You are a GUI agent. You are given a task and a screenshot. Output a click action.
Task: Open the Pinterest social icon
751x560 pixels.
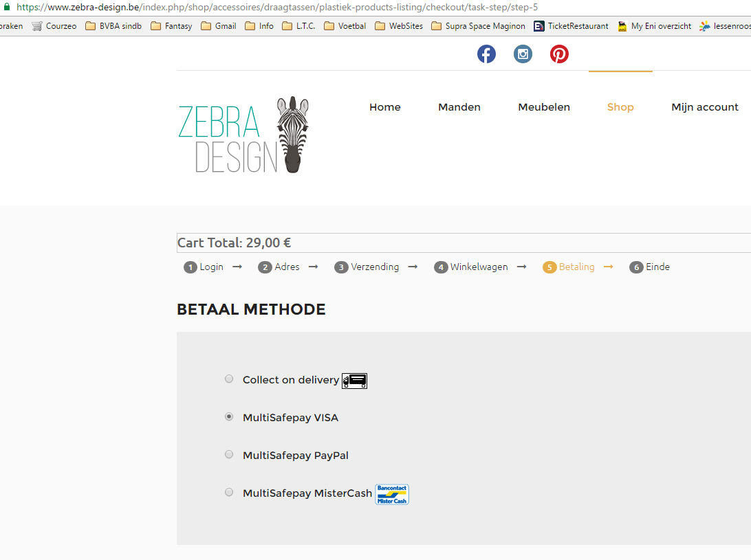(559, 54)
